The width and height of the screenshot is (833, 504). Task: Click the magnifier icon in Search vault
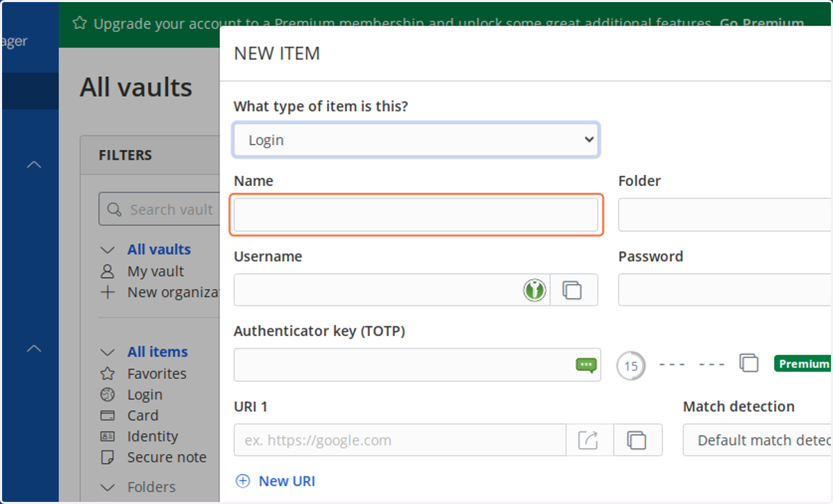coord(115,210)
